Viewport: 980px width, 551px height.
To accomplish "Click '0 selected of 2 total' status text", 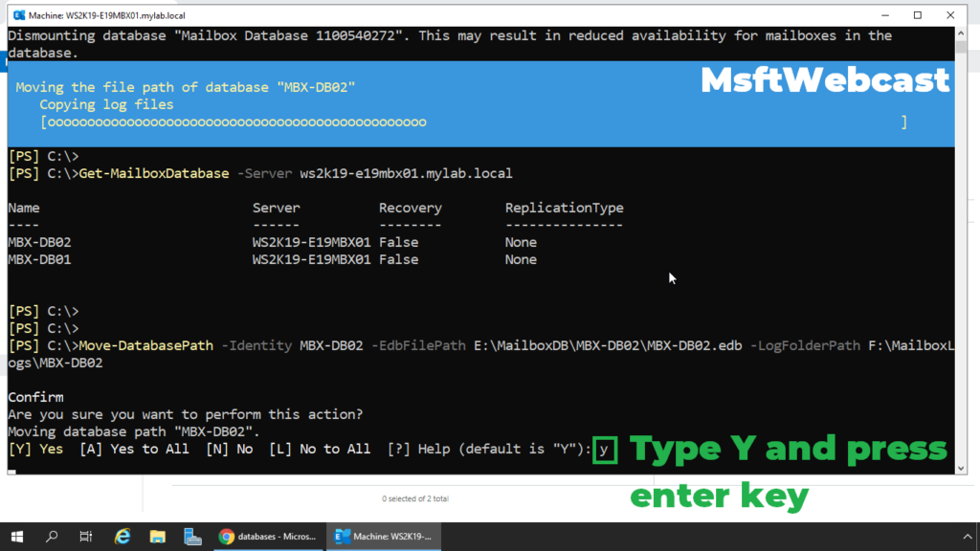I will [x=415, y=498].
